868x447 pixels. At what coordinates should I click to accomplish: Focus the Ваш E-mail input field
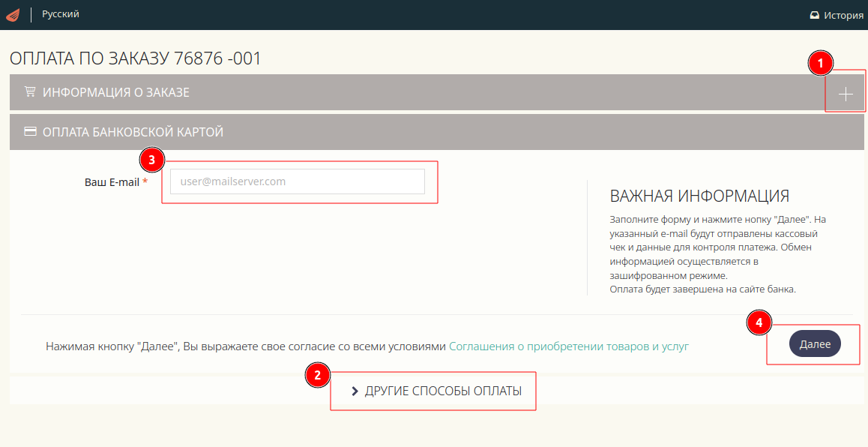click(x=297, y=181)
